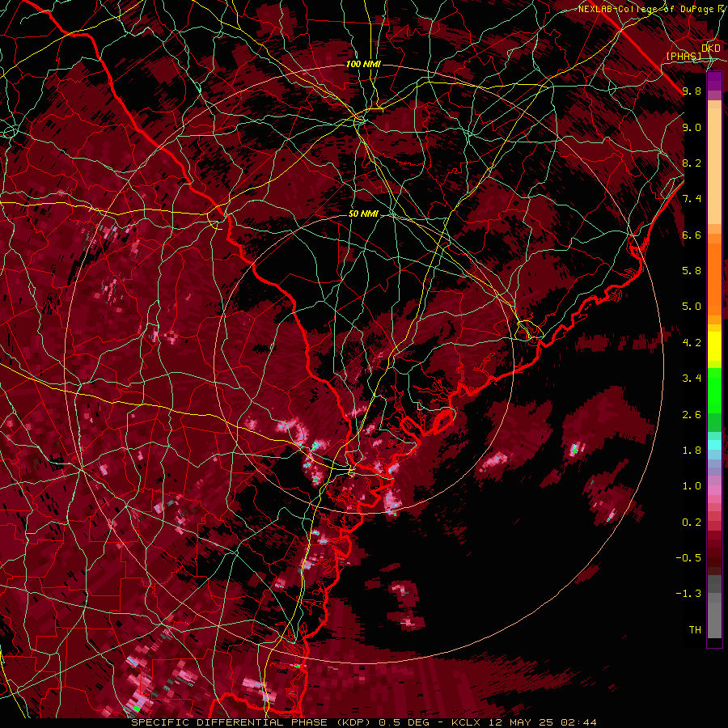Click the cyan band of the color bar
728x728 pixels.
click(714, 445)
